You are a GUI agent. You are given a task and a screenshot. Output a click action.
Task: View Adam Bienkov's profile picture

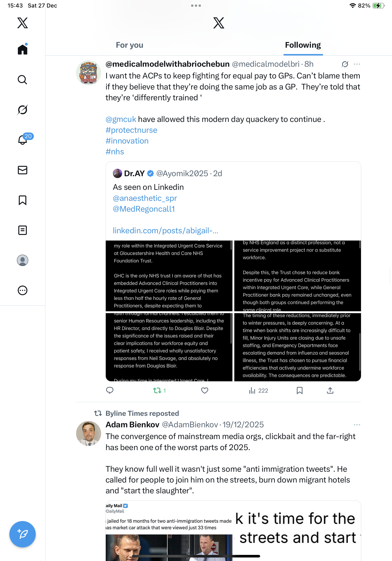tap(88, 433)
